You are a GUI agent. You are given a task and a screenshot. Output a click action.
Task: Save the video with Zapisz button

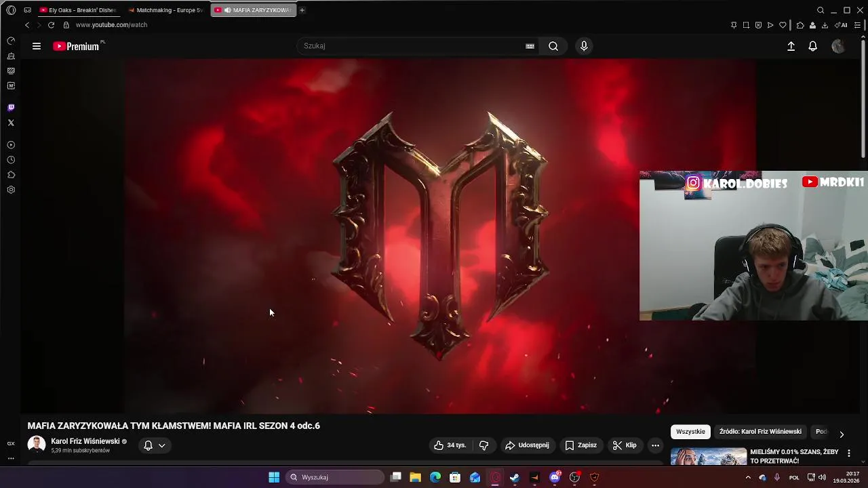click(x=581, y=445)
